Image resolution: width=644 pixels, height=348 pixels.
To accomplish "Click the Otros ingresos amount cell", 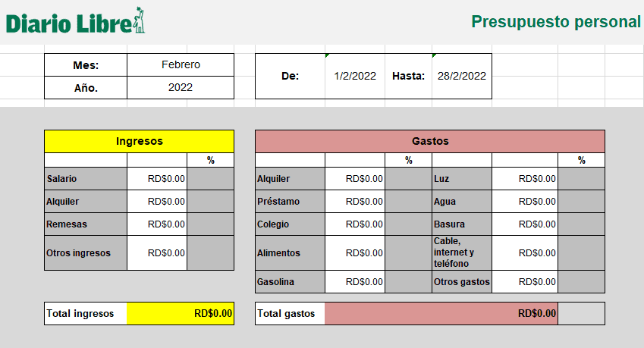I will pyautogui.click(x=157, y=253).
